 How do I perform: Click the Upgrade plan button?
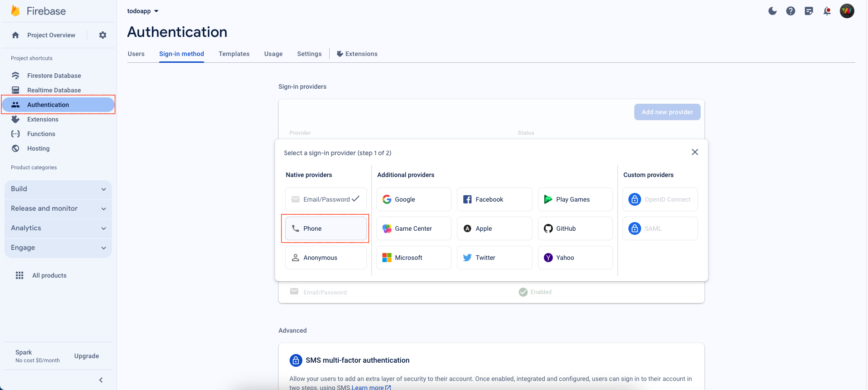coord(86,356)
